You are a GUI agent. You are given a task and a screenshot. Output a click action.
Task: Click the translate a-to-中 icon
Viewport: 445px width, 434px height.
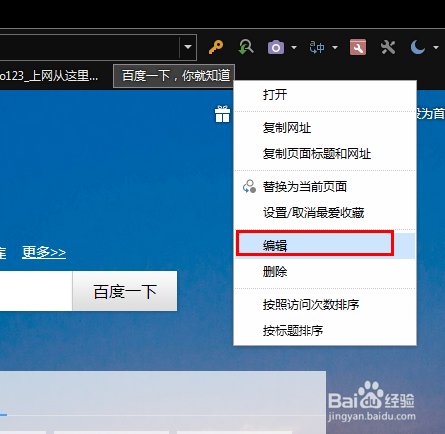point(317,47)
